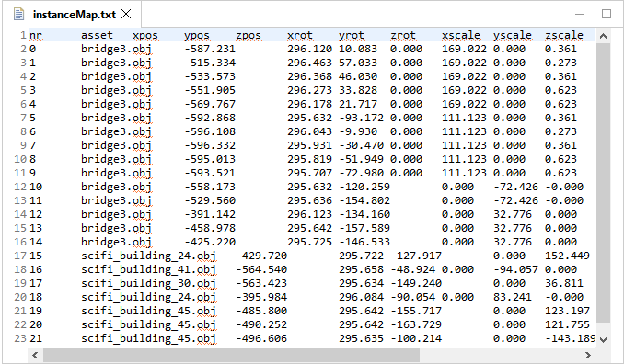Image resolution: width=624 pixels, height=364 pixels.
Task: Click value 296.120 on line 2
Action: [x=309, y=49]
